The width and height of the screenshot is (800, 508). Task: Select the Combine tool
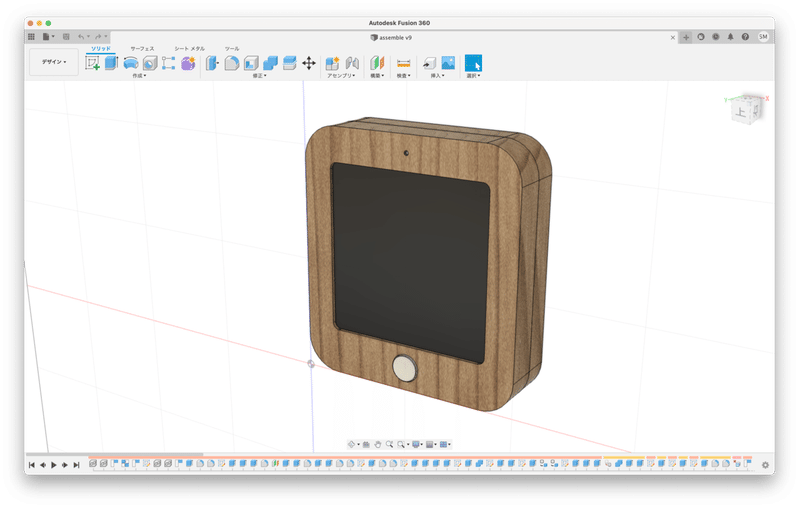click(270, 63)
